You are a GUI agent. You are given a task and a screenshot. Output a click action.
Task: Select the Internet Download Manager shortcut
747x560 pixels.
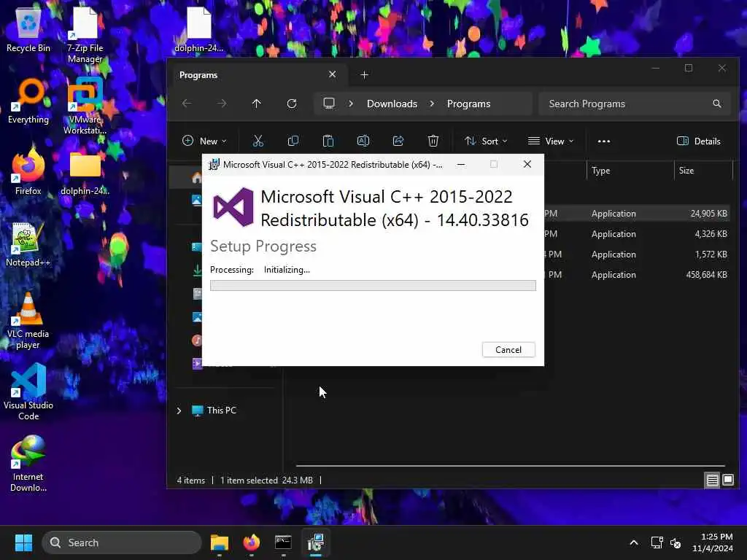[x=28, y=464]
